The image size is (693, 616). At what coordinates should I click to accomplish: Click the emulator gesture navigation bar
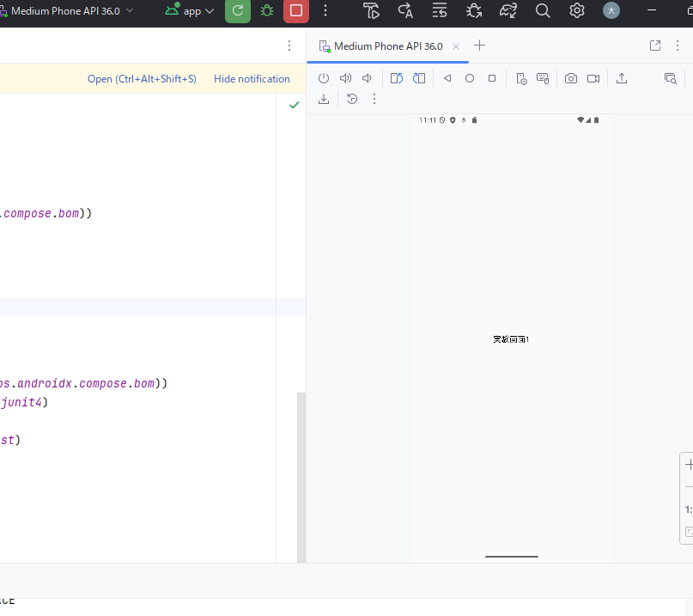coord(511,557)
